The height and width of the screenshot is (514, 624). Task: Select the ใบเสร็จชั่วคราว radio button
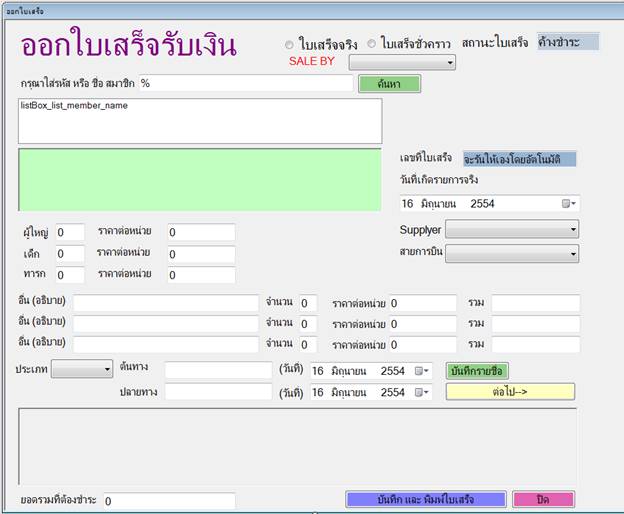pyautogui.click(x=372, y=45)
